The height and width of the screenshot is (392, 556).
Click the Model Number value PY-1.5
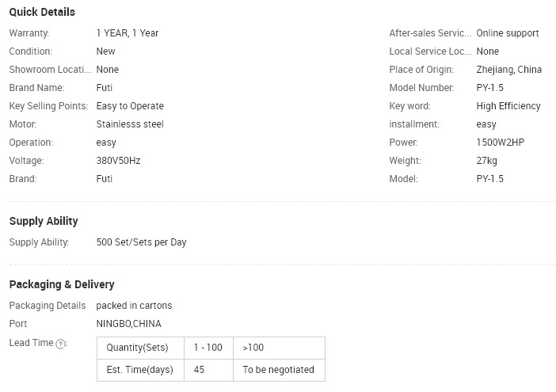[x=489, y=88]
